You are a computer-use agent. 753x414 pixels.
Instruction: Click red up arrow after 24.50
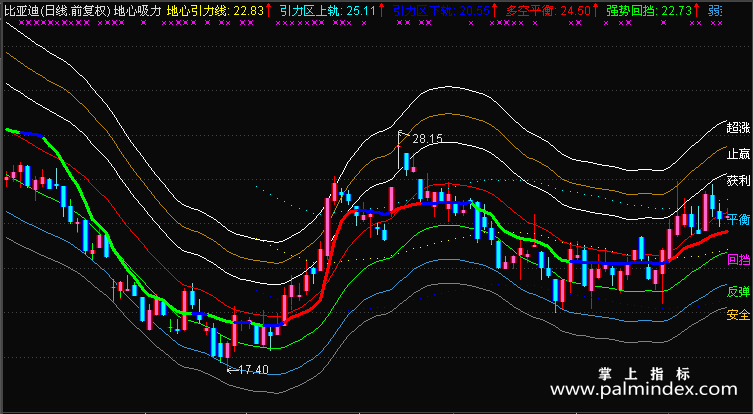[x=595, y=10]
